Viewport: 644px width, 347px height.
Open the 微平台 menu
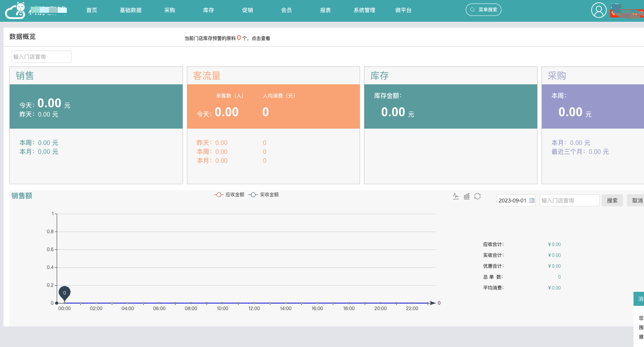click(x=404, y=10)
